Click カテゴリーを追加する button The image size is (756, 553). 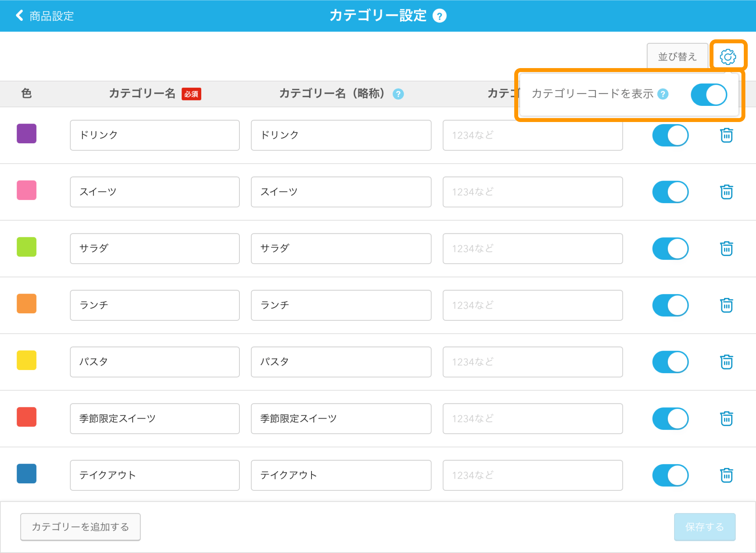pyautogui.click(x=80, y=527)
